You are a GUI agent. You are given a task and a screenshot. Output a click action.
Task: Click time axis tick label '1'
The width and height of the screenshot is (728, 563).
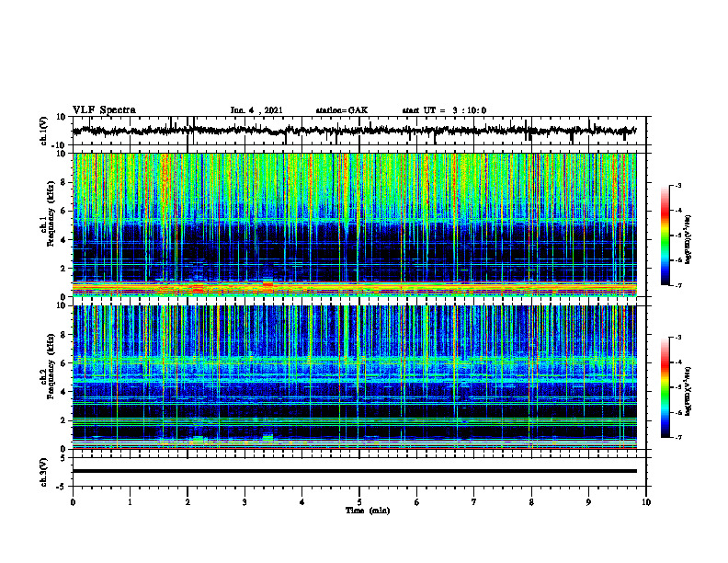[x=130, y=502]
